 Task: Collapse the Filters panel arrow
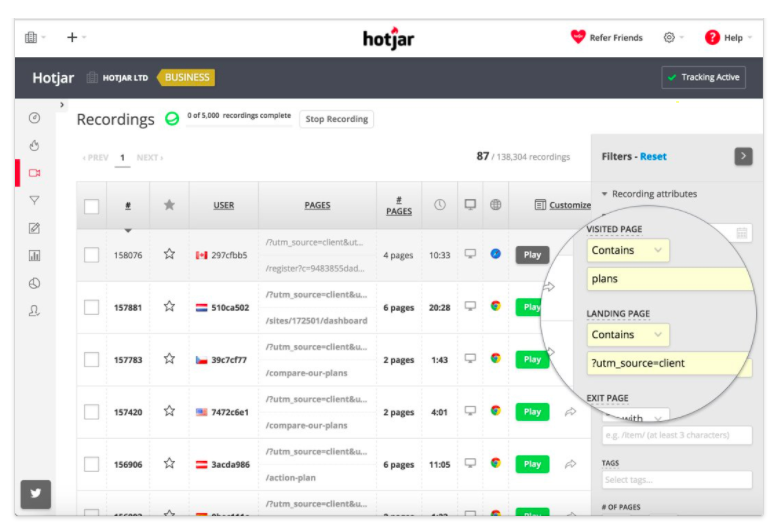point(743,156)
